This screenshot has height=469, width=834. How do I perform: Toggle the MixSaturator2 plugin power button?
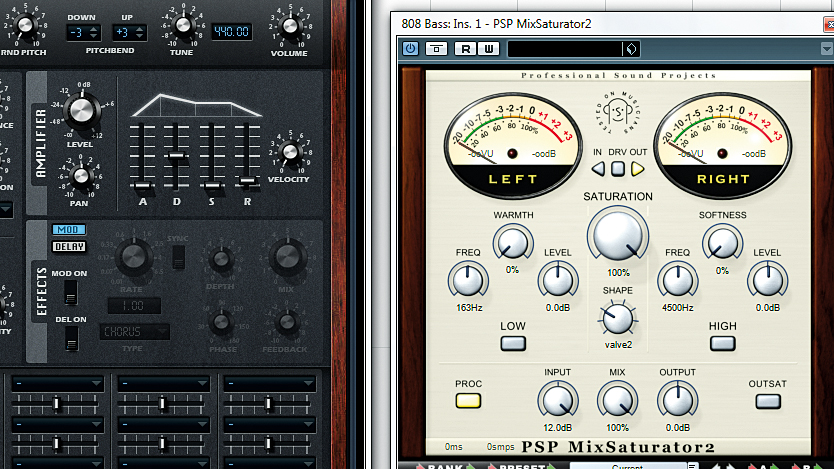click(x=410, y=49)
